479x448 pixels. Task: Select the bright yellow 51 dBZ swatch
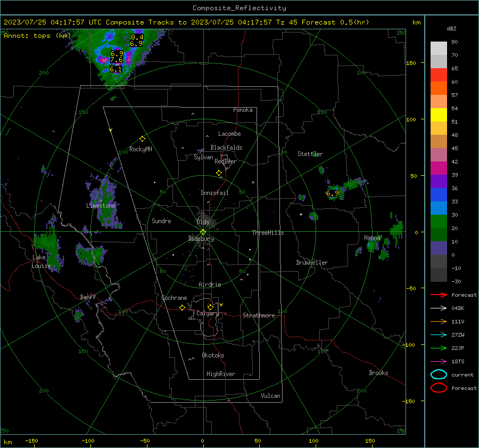tap(439, 115)
